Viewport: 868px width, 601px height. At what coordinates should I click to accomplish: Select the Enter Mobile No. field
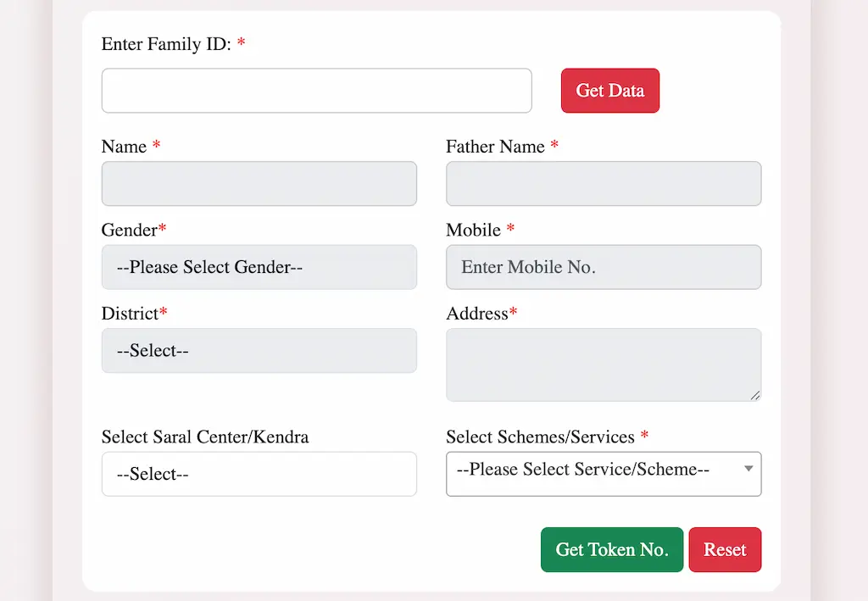[x=603, y=267]
